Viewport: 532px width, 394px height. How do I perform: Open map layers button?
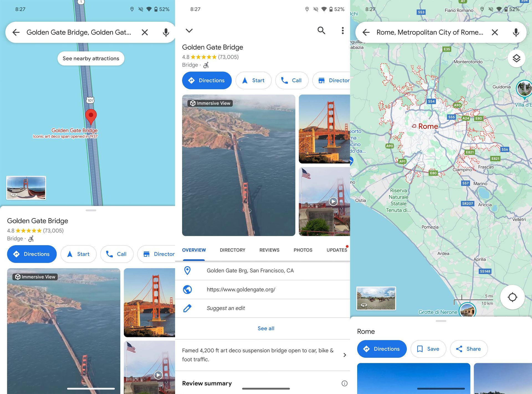516,58
